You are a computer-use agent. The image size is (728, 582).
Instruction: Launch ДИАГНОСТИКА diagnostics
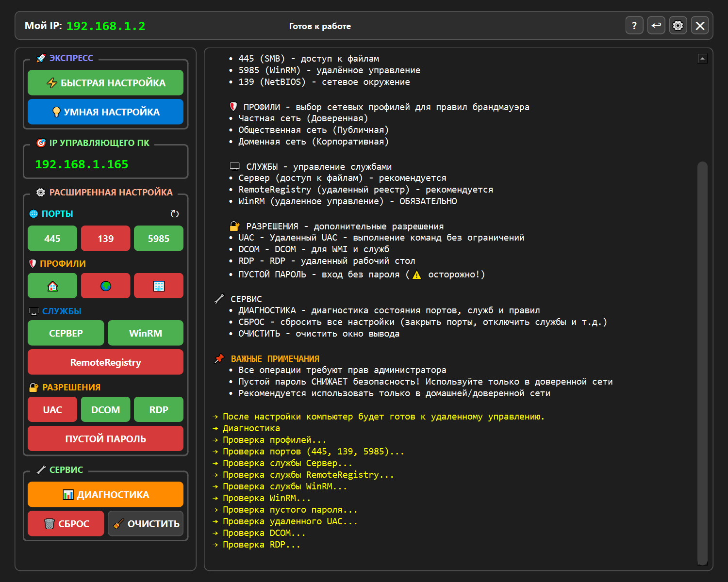(105, 495)
